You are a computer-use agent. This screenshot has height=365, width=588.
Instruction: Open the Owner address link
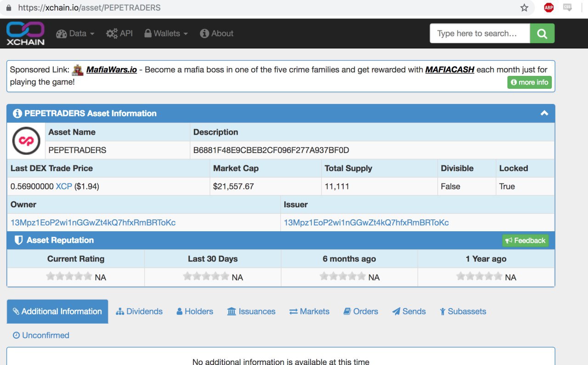click(93, 222)
